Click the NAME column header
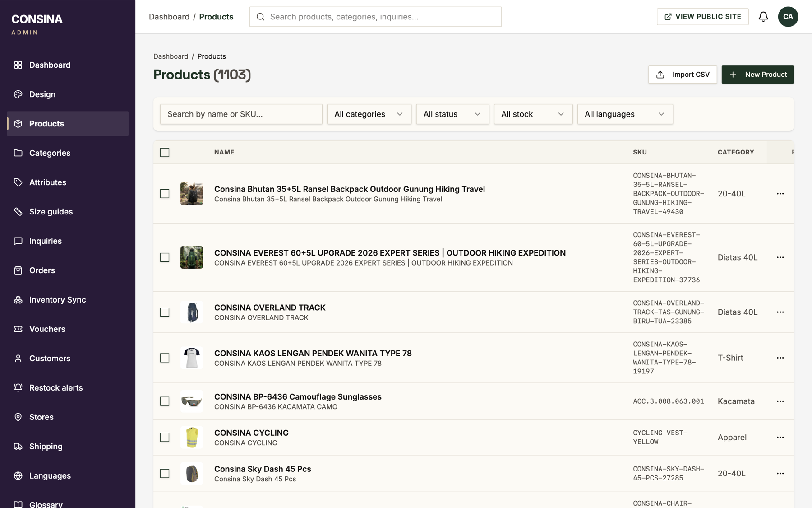Image resolution: width=812 pixels, height=508 pixels. click(224, 152)
